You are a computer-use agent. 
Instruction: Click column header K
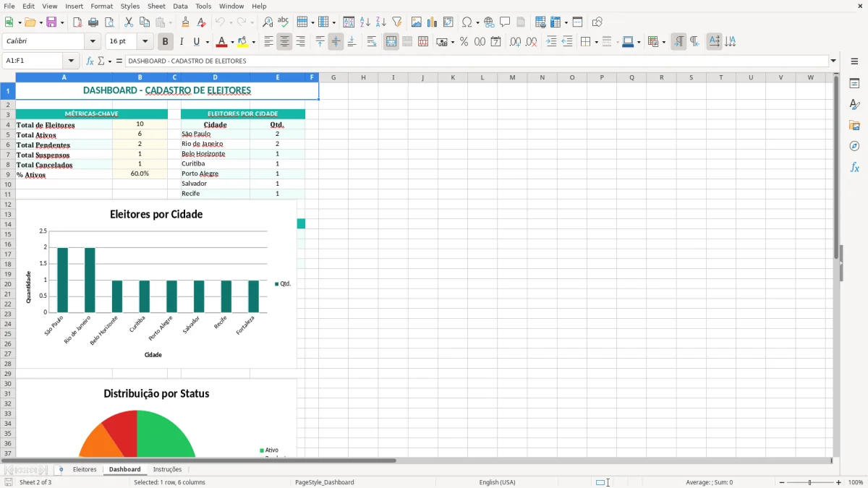[453, 77]
